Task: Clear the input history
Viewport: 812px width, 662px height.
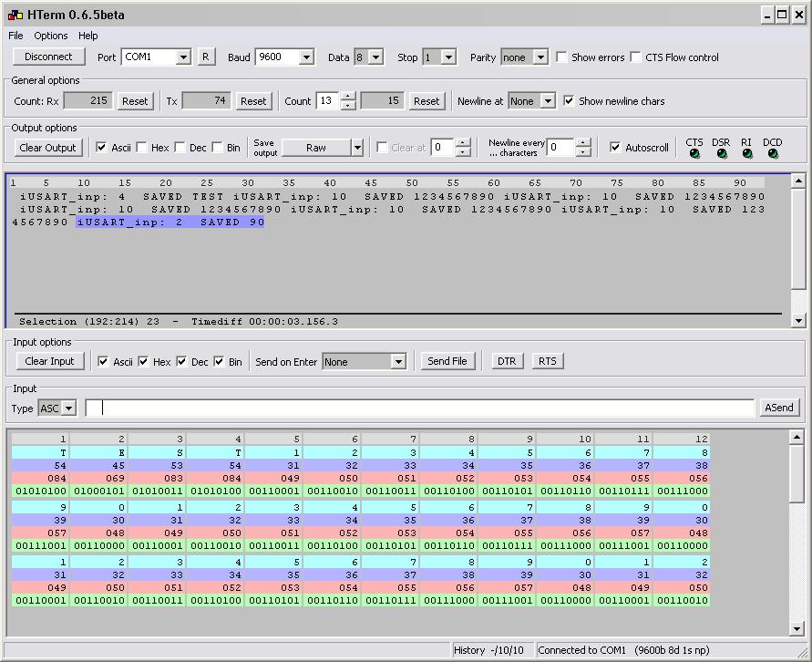Action: [x=49, y=361]
